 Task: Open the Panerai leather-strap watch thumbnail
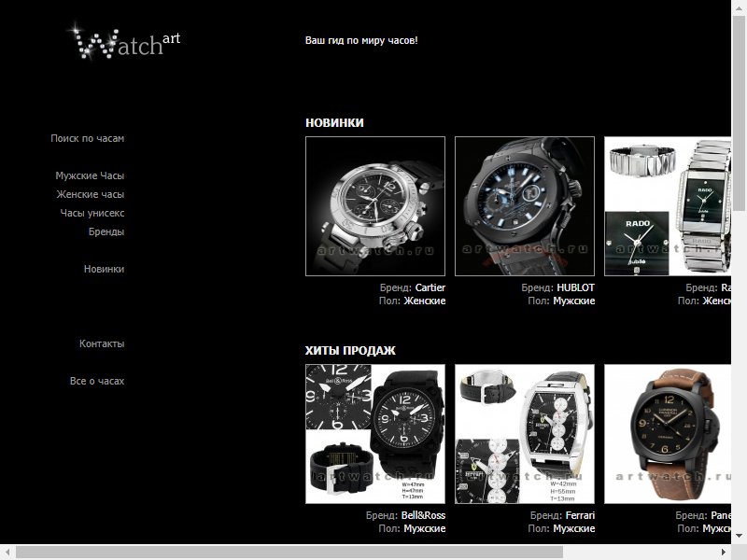pos(668,434)
